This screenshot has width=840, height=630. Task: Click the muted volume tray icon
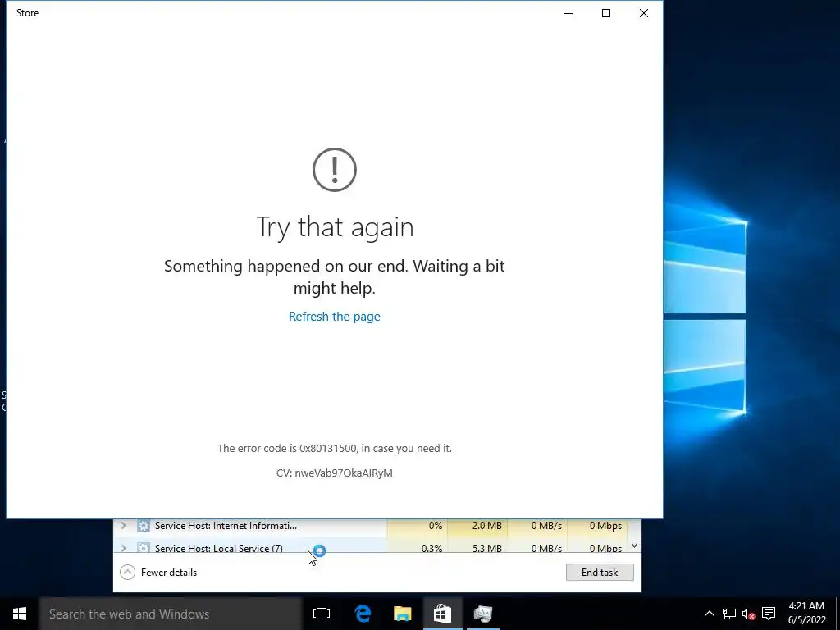(748, 614)
